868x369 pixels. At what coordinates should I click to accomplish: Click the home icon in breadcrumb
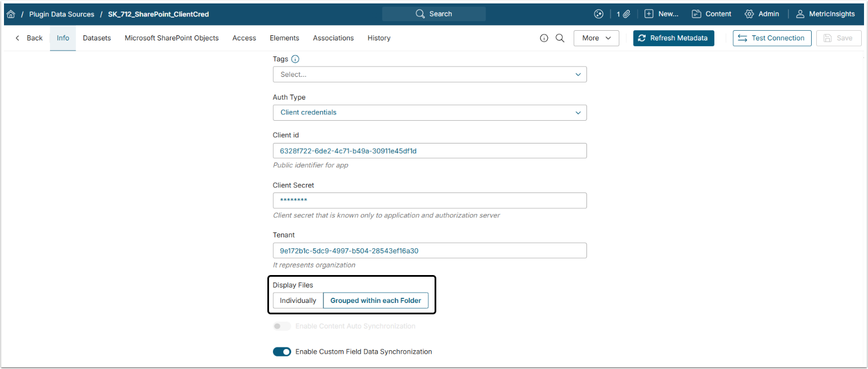tap(11, 14)
